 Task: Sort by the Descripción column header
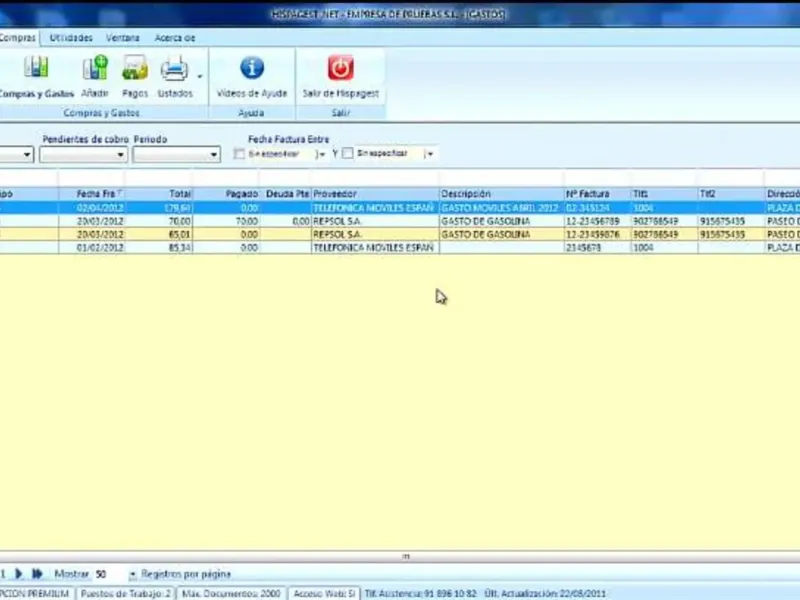tap(502, 194)
